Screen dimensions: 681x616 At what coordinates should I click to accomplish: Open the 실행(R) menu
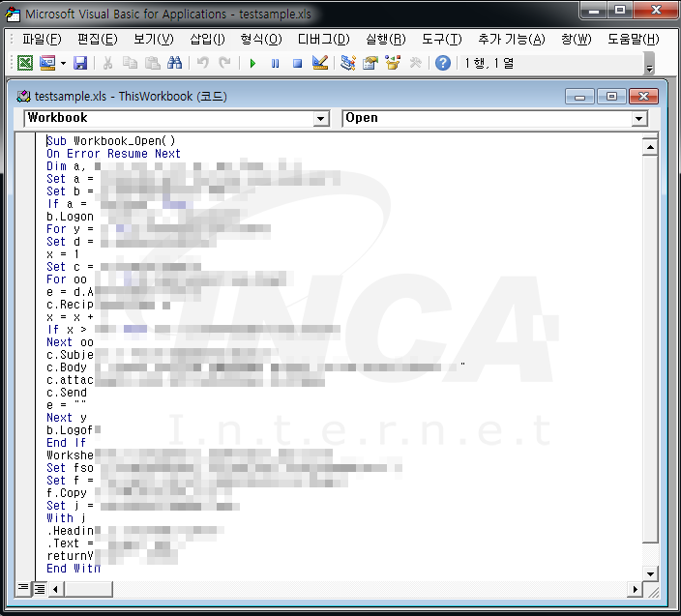(x=386, y=40)
